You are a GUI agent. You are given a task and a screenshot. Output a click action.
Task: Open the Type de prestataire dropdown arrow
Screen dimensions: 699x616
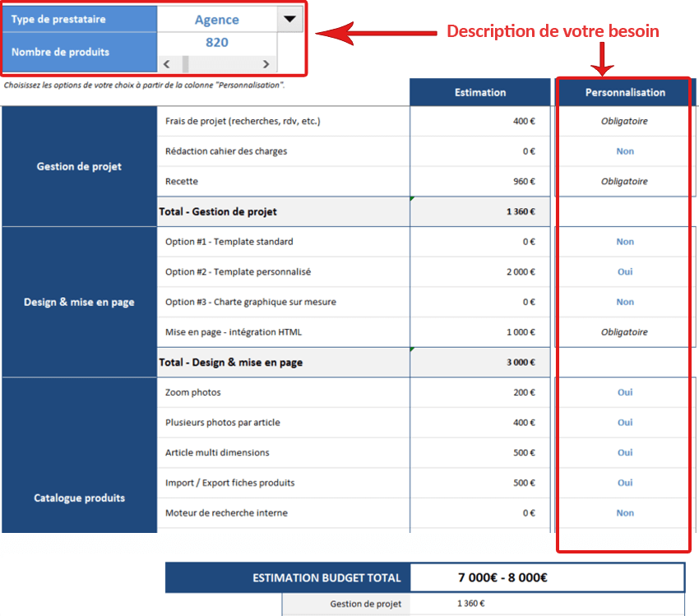click(290, 19)
